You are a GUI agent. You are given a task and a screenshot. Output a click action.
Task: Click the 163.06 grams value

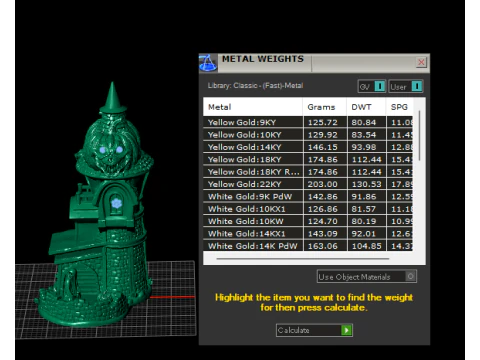[323, 246]
